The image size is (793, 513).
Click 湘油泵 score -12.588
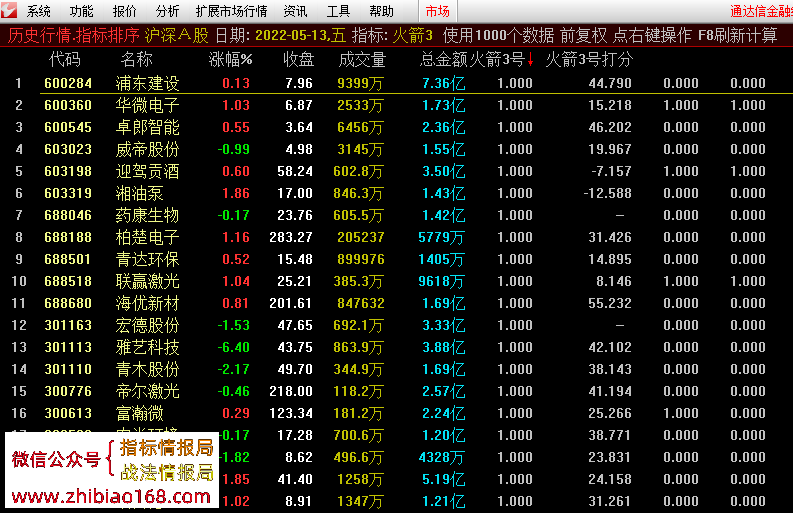[607, 193]
